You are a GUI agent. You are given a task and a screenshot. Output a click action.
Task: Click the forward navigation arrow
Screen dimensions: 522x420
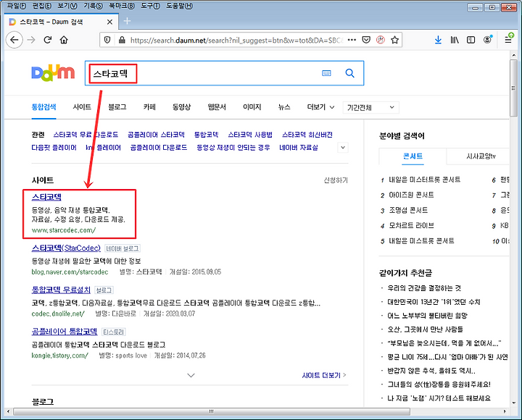(31, 40)
